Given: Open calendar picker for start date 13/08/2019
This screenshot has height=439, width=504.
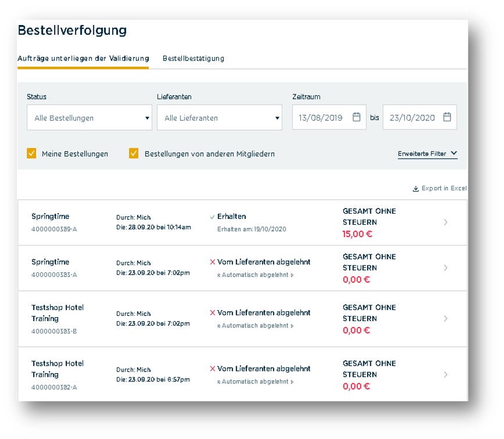Looking at the screenshot, I should [x=356, y=117].
